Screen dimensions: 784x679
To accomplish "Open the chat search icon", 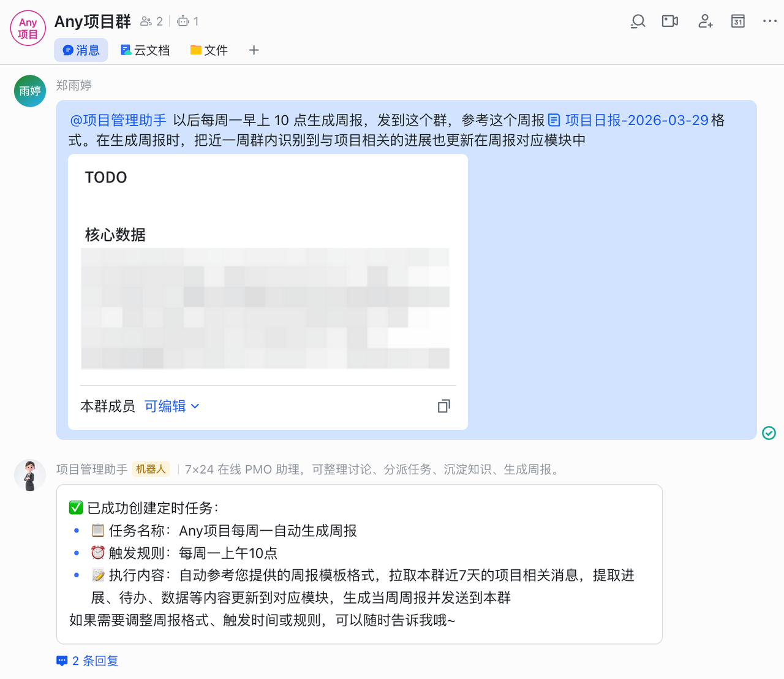I will coord(638,21).
